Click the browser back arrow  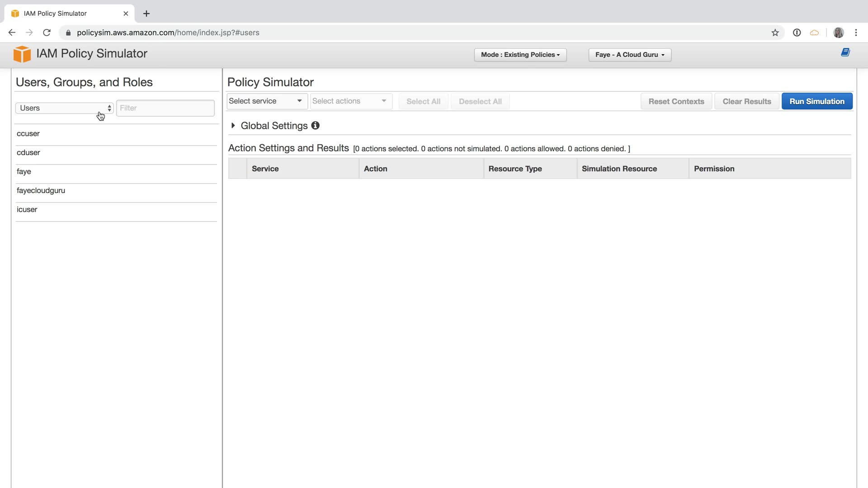(x=12, y=33)
